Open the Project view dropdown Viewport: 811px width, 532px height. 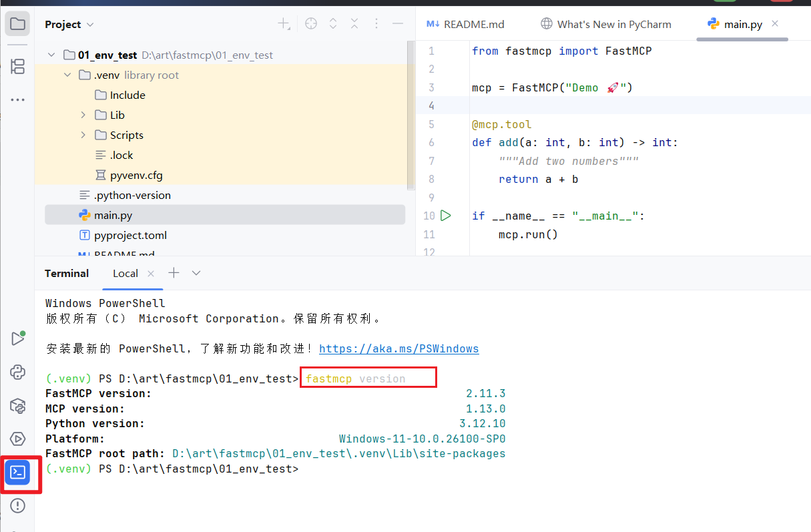[69, 25]
